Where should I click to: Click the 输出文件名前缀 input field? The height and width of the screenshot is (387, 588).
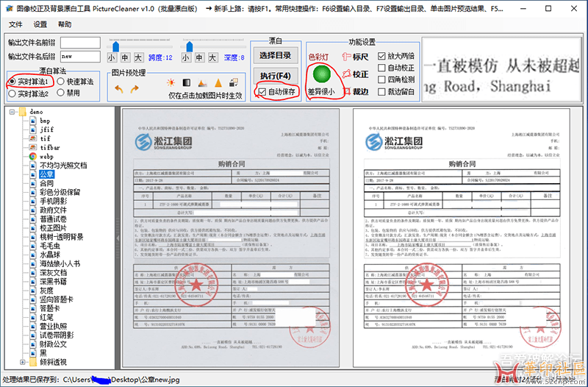(x=80, y=43)
